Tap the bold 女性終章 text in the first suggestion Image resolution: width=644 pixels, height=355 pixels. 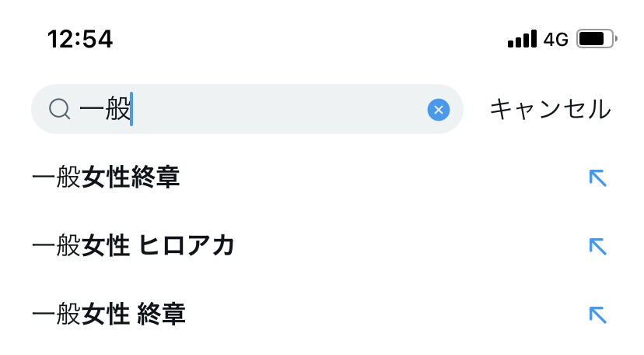(131, 178)
